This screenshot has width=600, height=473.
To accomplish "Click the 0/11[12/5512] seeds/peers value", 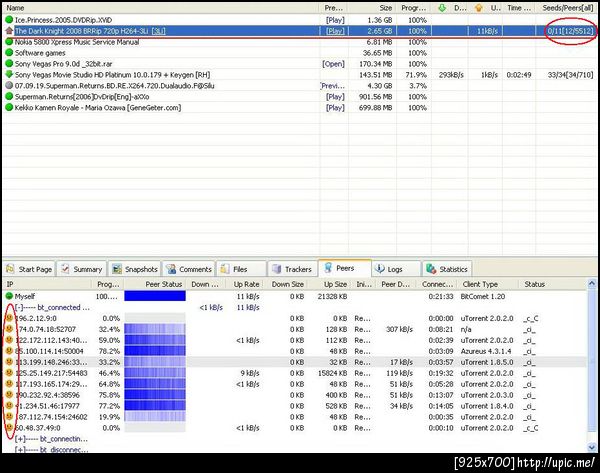I will point(570,31).
